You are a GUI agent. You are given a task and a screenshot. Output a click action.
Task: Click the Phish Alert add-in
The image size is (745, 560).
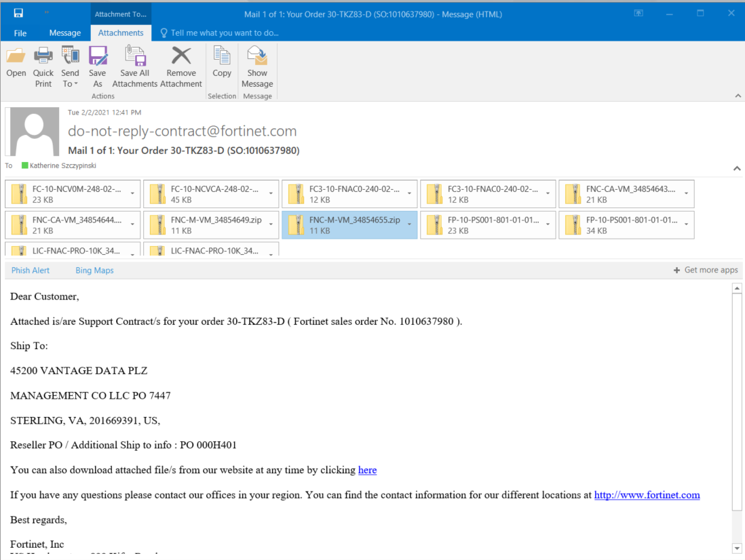tap(30, 270)
